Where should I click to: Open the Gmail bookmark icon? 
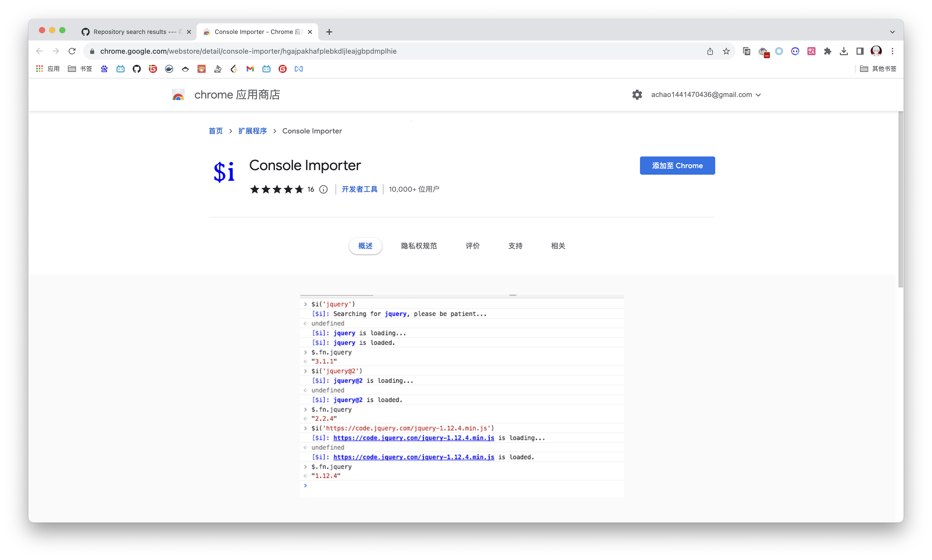(250, 69)
